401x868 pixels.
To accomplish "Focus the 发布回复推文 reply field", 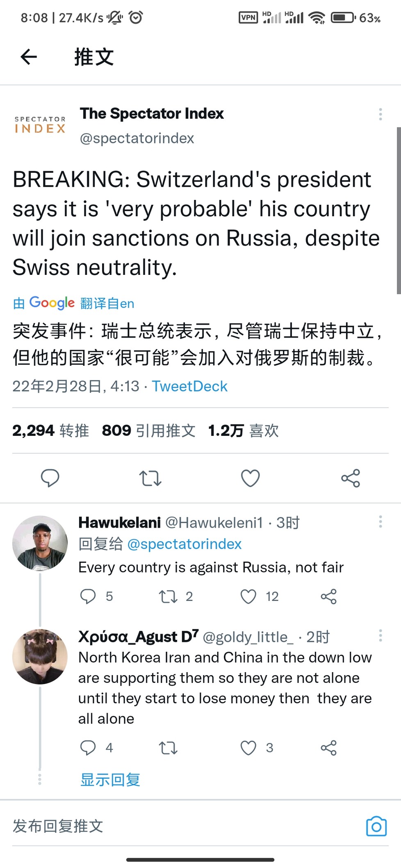I will tap(164, 826).
